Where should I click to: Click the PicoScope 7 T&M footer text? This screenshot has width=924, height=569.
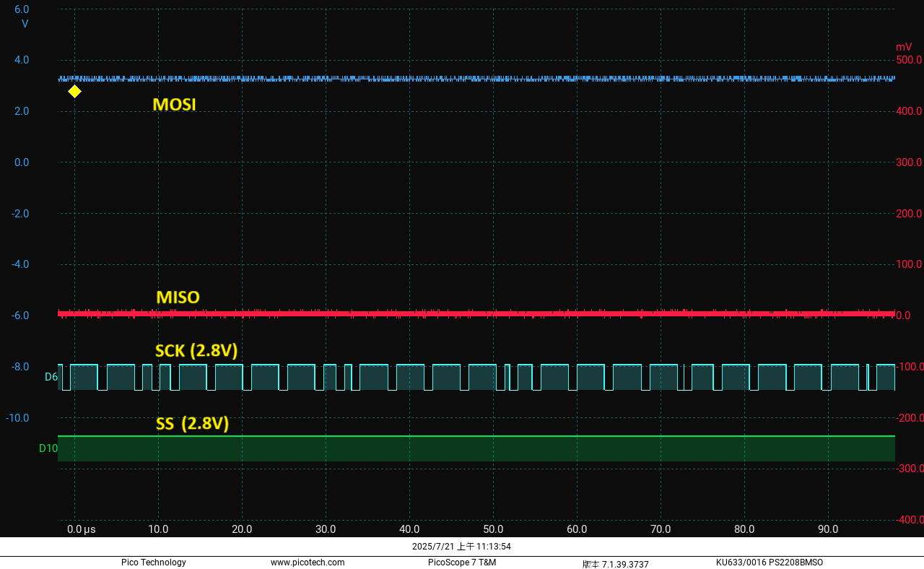pyautogui.click(x=462, y=563)
